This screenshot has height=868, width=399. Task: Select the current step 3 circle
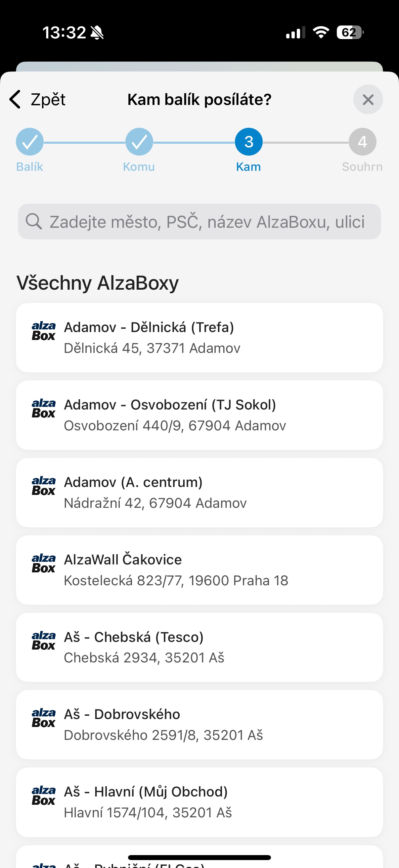(248, 142)
